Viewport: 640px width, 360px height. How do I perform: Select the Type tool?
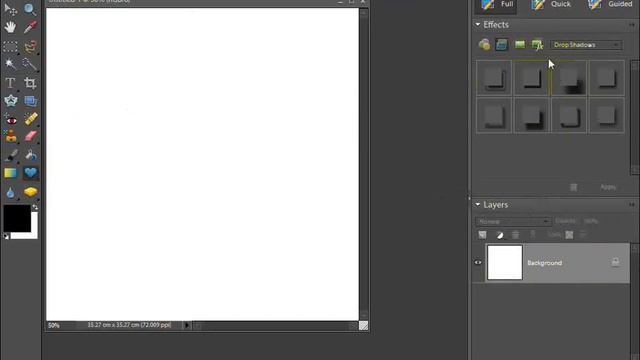coord(10,83)
